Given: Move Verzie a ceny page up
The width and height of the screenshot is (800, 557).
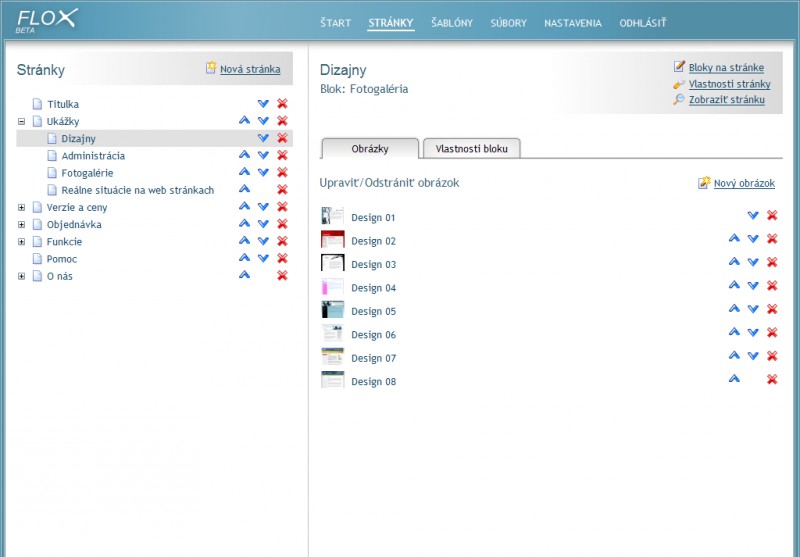Looking at the screenshot, I should [244, 206].
